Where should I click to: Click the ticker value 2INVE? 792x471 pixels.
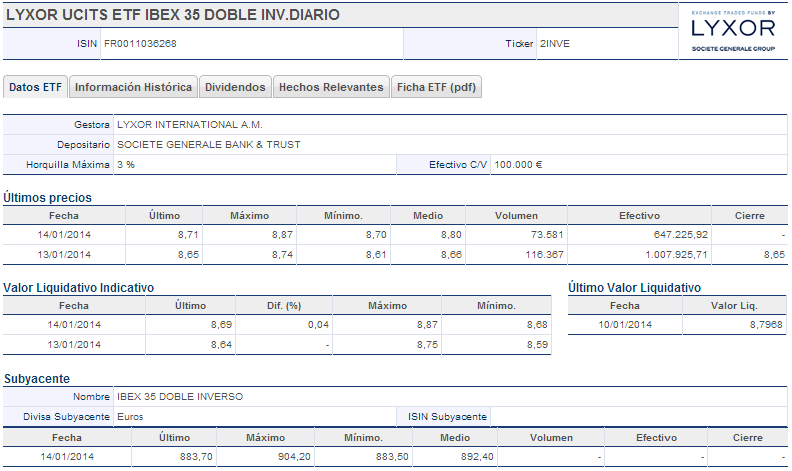[555, 43]
